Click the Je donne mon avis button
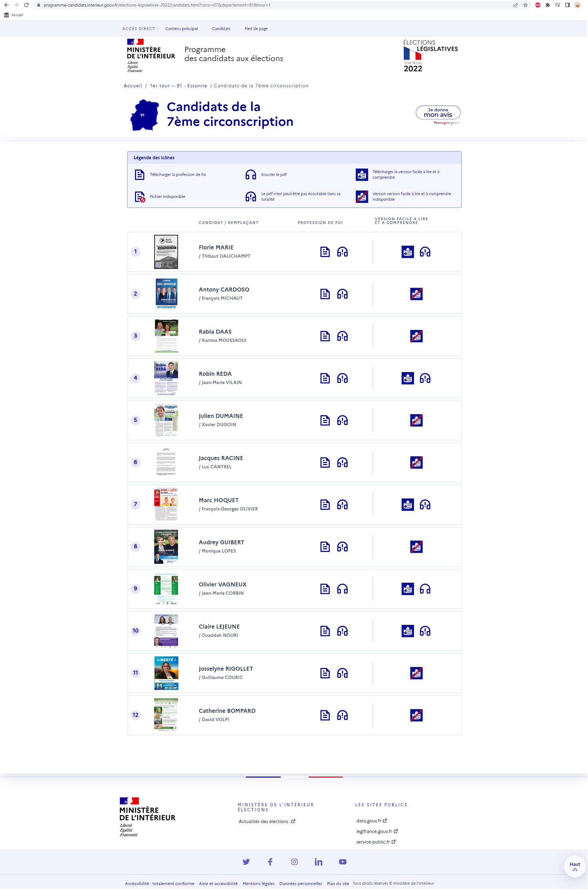588x890 pixels. point(438,112)
